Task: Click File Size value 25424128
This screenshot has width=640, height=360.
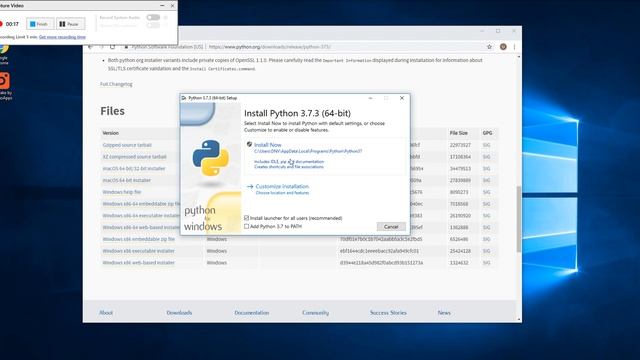Action: click(460, 251)
